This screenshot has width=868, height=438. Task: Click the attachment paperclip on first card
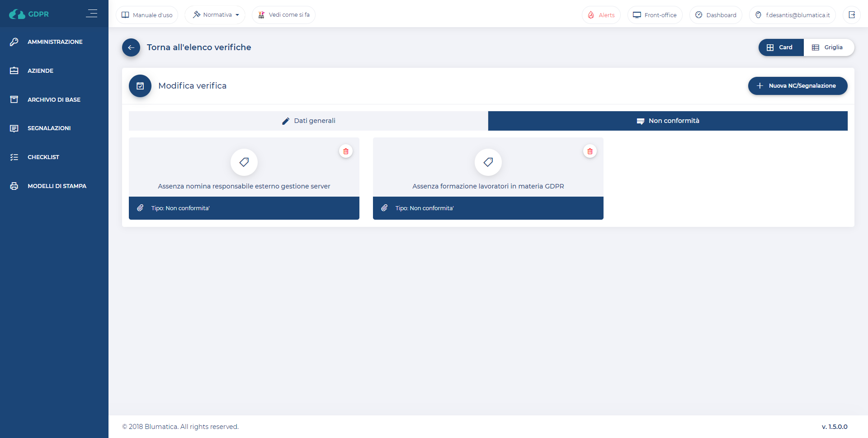point(140,208)
